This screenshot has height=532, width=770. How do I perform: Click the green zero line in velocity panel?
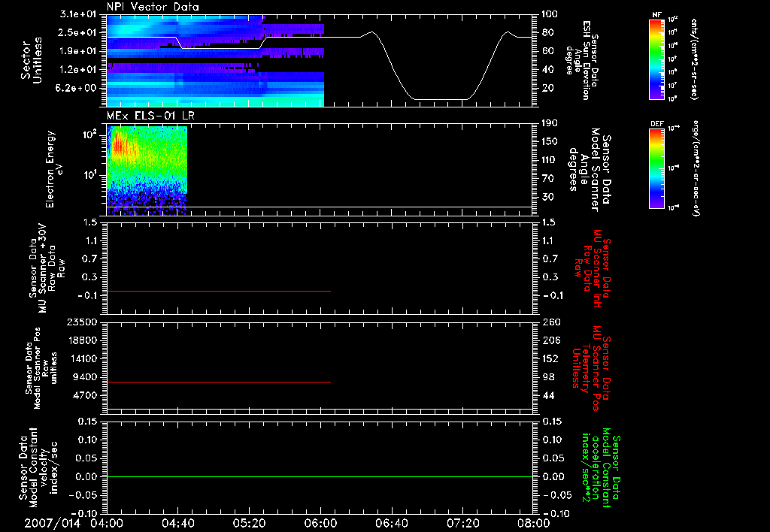coord(320,476)
